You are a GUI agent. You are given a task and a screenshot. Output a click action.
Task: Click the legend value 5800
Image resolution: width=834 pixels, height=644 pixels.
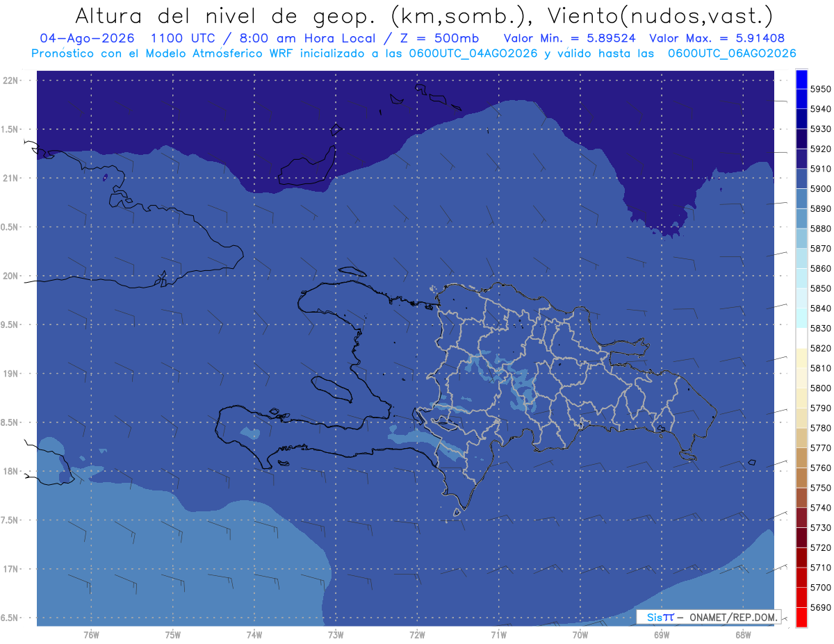[821, 388]
